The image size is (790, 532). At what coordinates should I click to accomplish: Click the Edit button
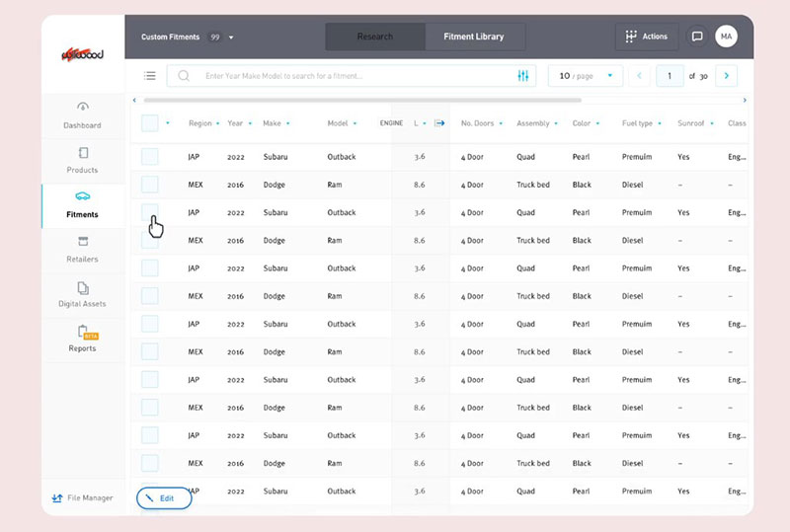click(164, 498)
